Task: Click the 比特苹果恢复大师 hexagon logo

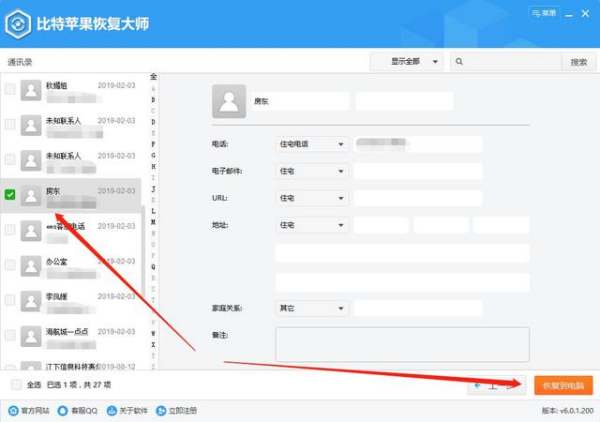Action: (18, 24)
